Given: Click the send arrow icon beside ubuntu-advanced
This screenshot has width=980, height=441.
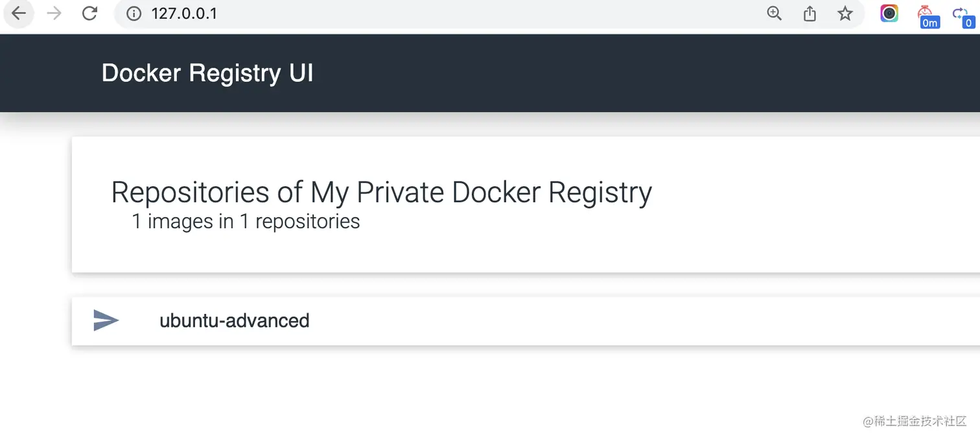Looking at the screenshot, I should point(106,320).
